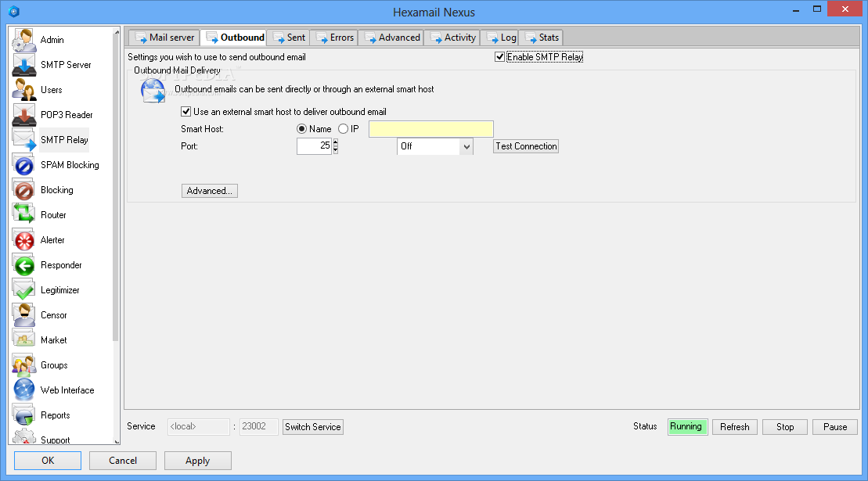Click the Hexamail Nexus title bar logo
Image resolution: width=868 pixels, height=481 pixels.
[x=14, y=11]
